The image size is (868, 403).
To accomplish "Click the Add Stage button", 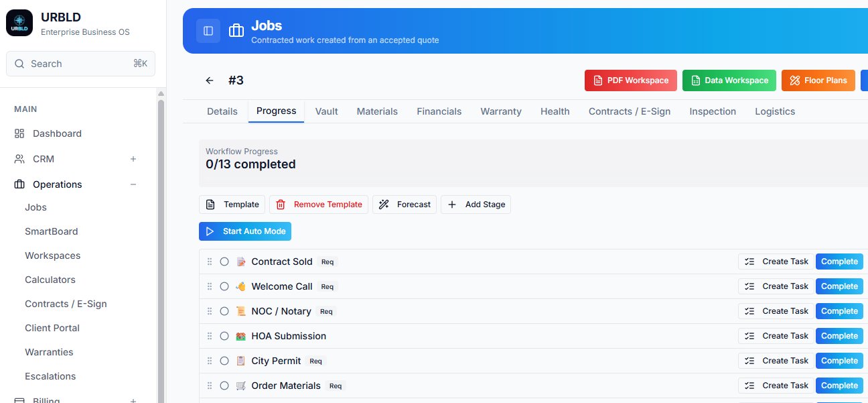I will pyautogui.click(x=476, y=205).
